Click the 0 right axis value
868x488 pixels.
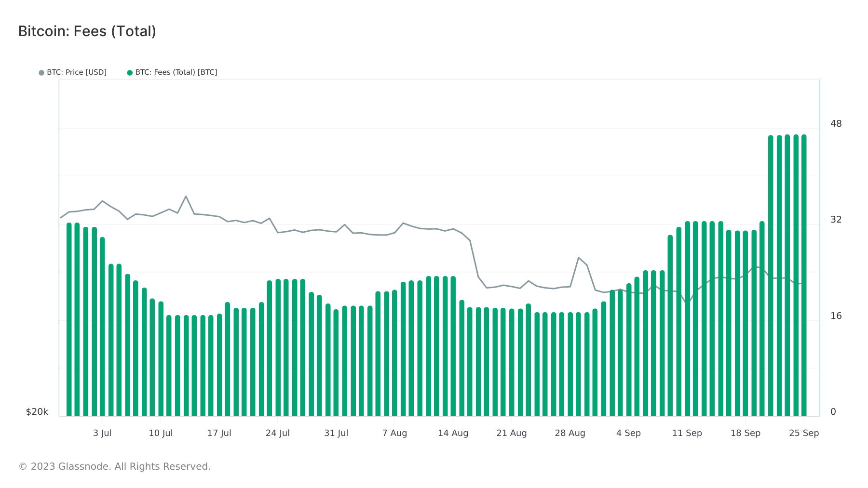point(833,412)
